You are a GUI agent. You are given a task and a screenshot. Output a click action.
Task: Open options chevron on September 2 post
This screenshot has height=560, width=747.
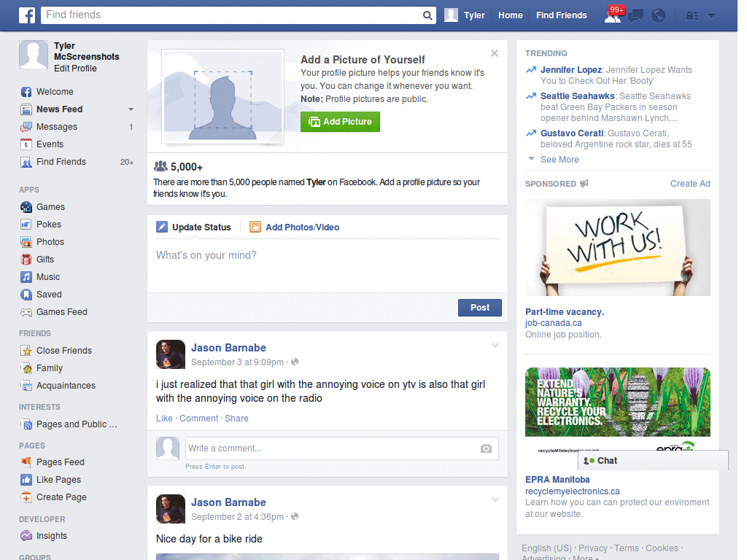[495, 500]
